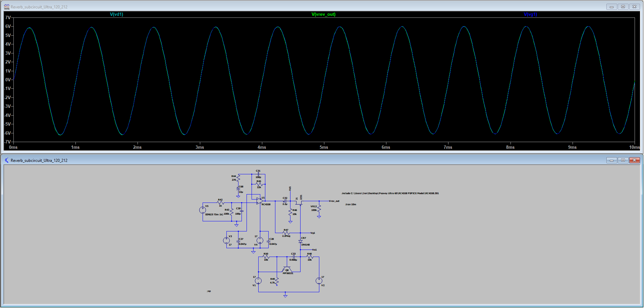
Task: Select capacitor C32 symbol
Action: coord(285,201)
